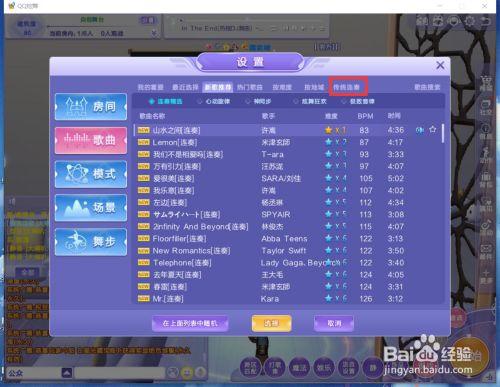
Task: Select song Telephone[连奏] by Lady Gaga
Action: (287, 263)
